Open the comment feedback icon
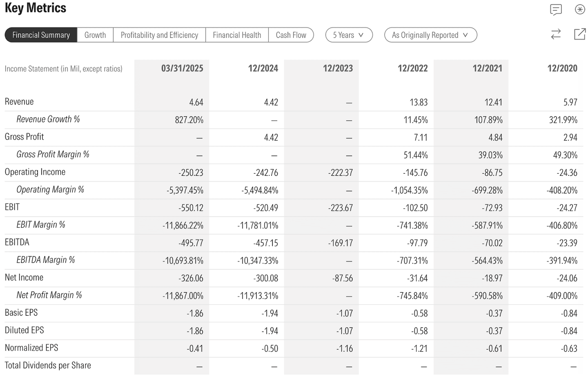This screenshot has width=588, height=381. pyautogui.click(x=556, y=9)
